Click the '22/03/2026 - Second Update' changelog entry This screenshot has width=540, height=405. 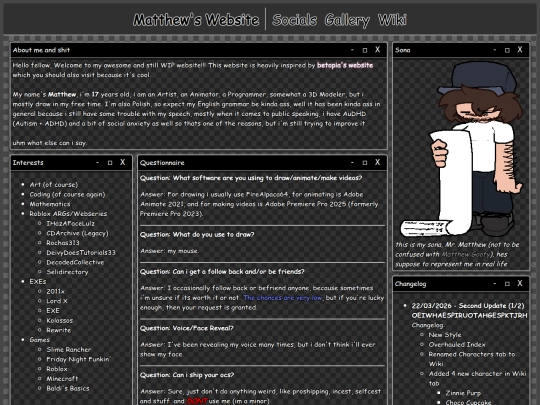(x=468, y=306)
